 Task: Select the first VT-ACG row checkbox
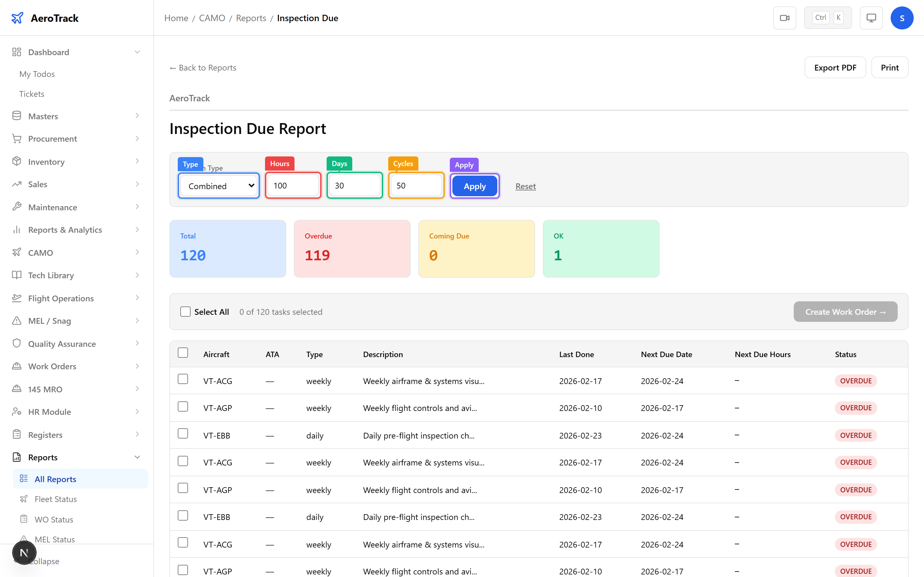pyautogui.click(x=183, y=379)
